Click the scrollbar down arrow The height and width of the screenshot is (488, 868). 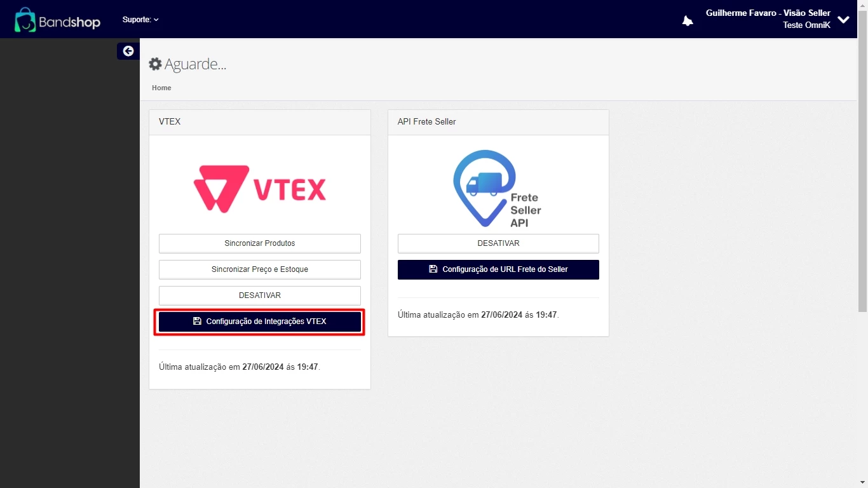(x=862, y=483)
